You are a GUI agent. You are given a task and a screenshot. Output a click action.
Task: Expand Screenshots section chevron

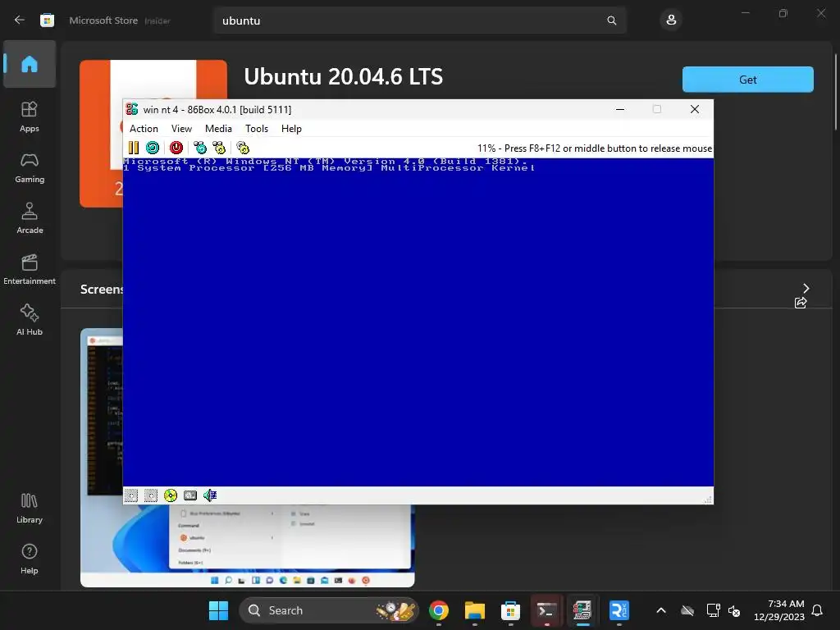(806, 288)
